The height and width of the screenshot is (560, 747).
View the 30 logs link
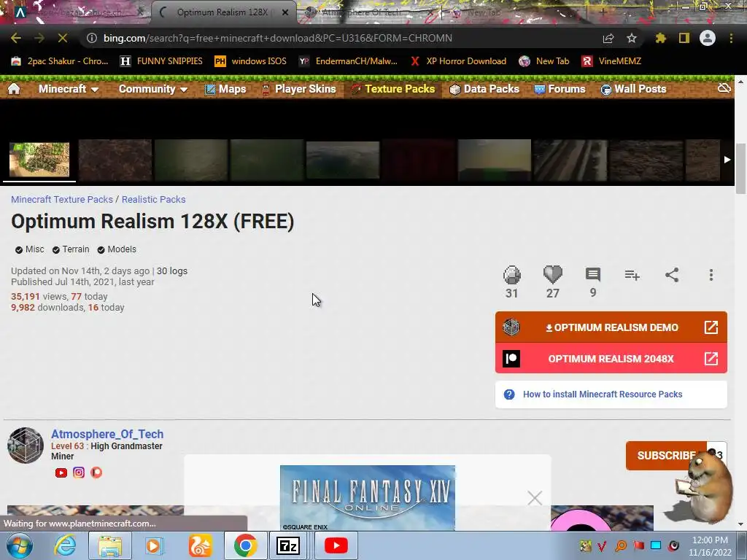(172, 271)
